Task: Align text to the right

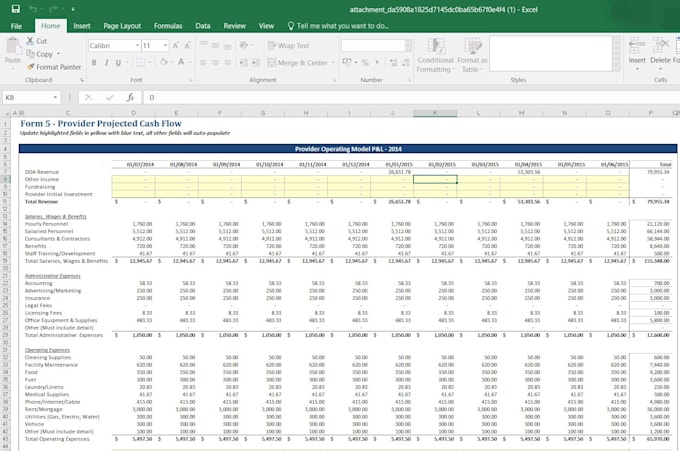Action: 228,62
